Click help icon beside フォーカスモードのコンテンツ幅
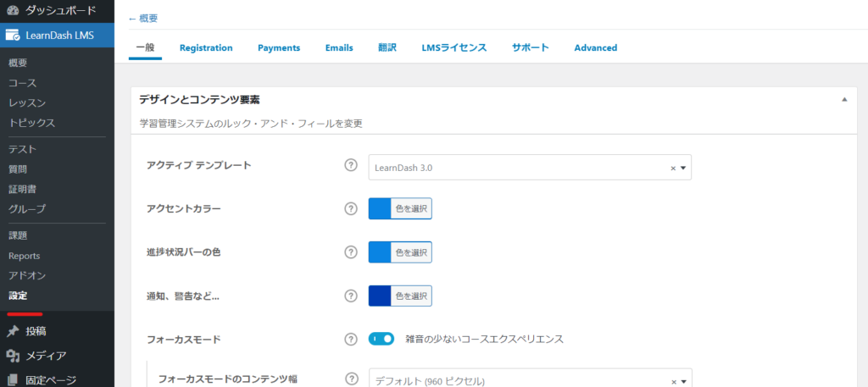 coord(351,379)
